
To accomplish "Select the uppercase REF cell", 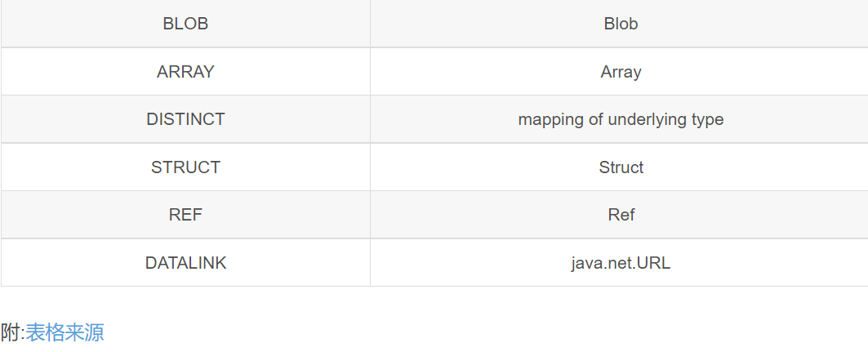I will [x=185, y=215].
